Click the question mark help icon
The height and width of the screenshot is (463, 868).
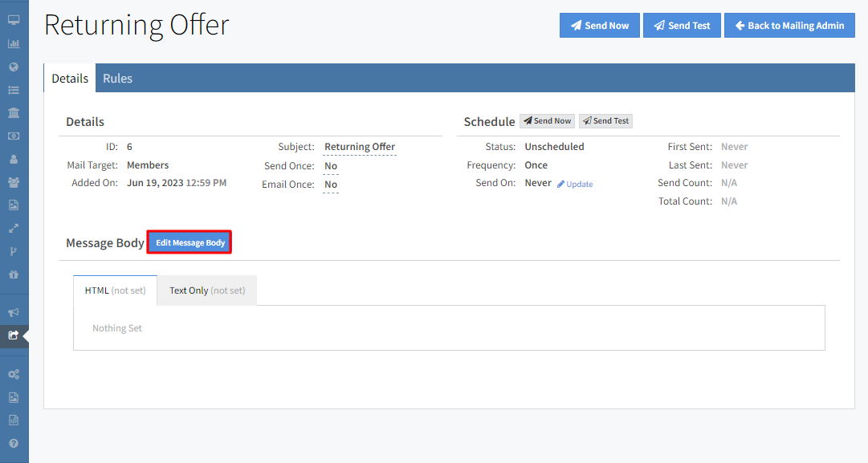(x=14, y=443)
